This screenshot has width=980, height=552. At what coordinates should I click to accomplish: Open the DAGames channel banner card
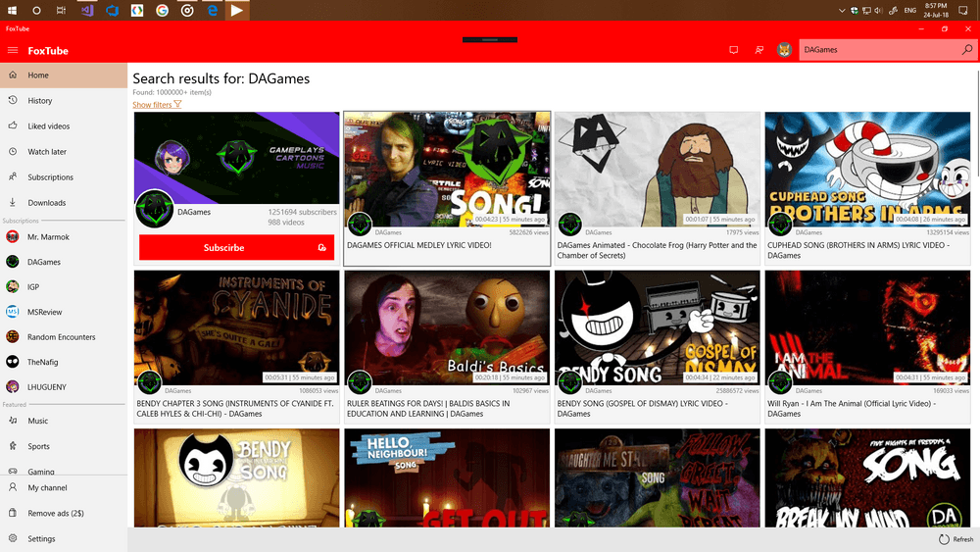[x=237, y=158]
